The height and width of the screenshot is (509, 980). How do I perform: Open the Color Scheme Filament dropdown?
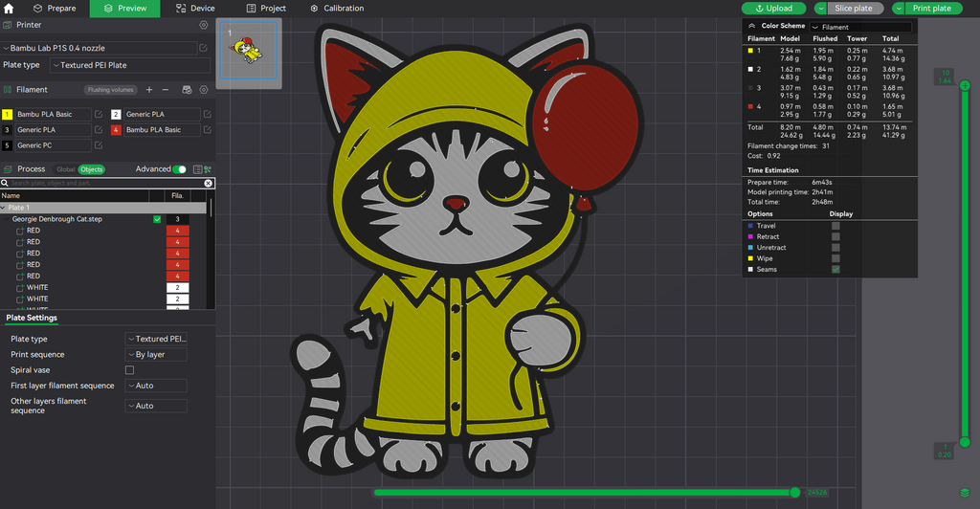[860, 27]
